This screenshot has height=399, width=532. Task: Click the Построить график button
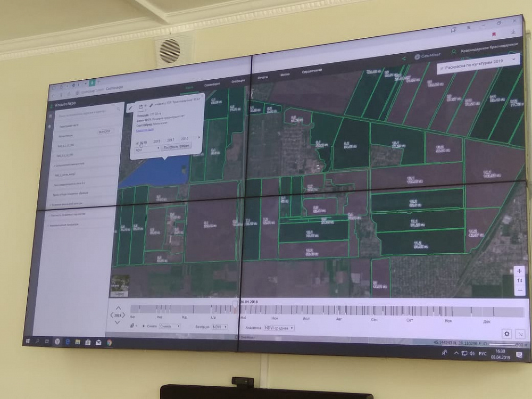coord(177,147)
